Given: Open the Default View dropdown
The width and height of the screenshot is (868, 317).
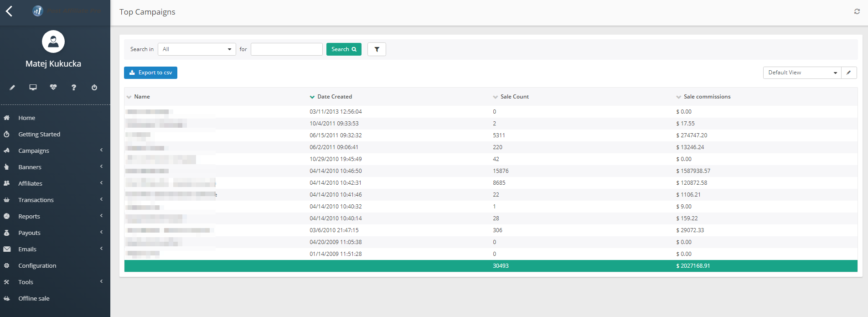Looking at the screenshot, I should pos(802,73).
